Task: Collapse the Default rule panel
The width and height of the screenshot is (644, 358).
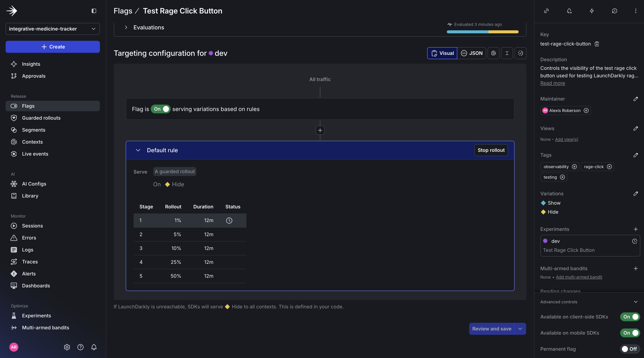Action: 138,150
